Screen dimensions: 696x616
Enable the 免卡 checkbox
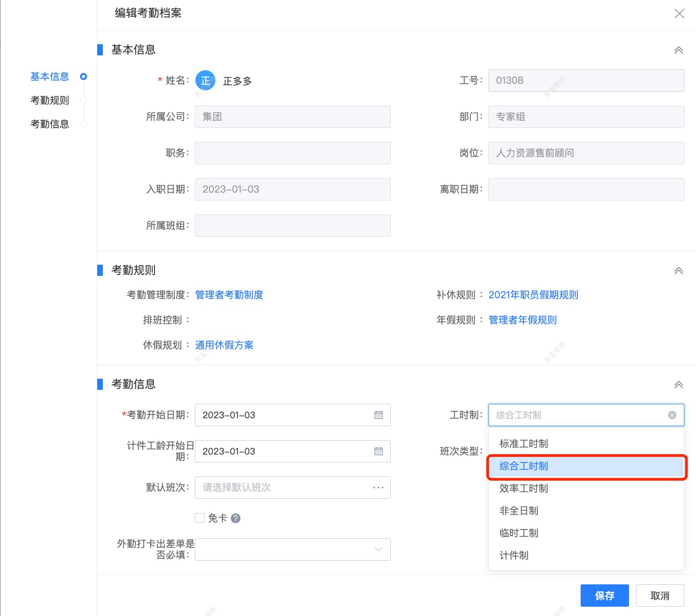point(200,518)
